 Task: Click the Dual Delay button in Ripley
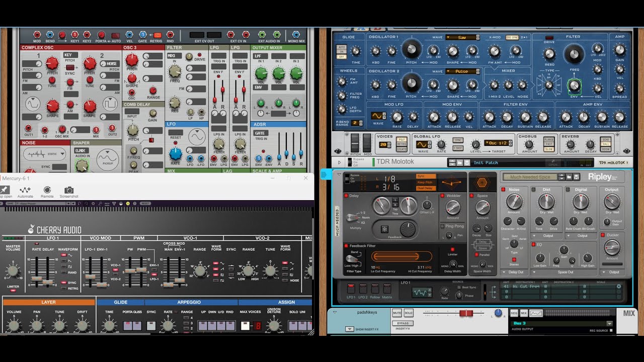click(x=425, y=188)
